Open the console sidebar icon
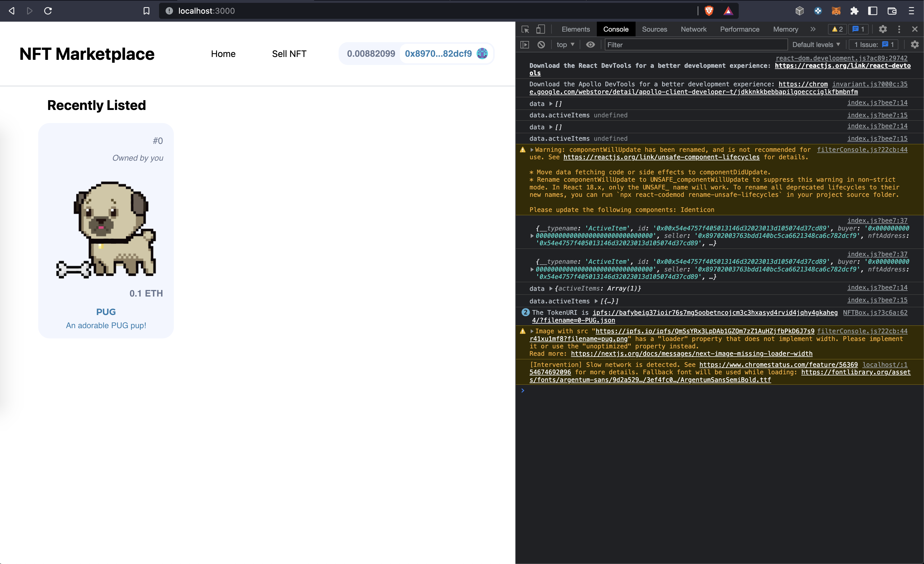The image size is (924, 564). pos(525,45)
